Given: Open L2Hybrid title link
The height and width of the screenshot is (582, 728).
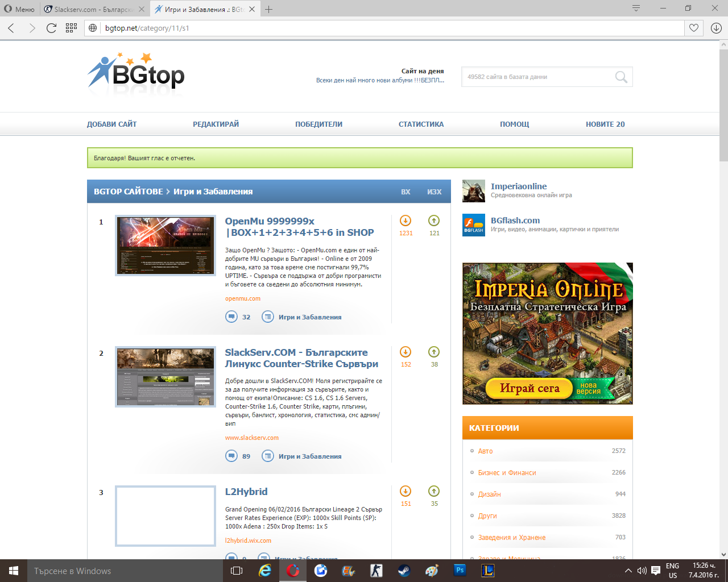Looking at the screenshot, I should (246, 492).
